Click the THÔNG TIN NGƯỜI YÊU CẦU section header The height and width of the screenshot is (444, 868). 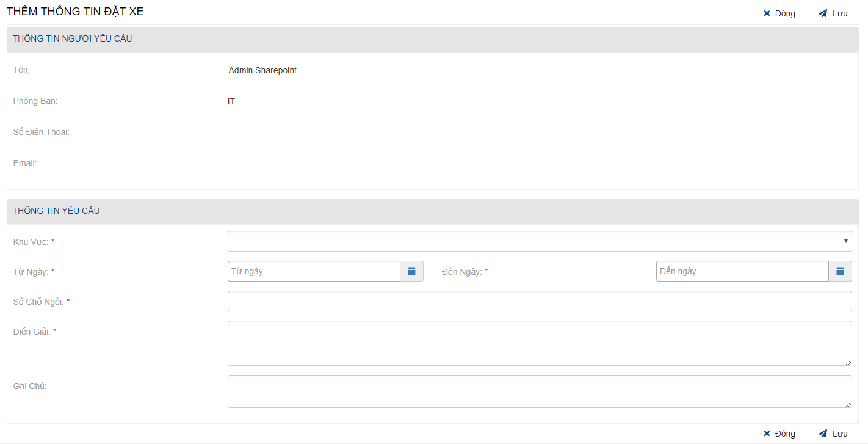pos(73,39)
